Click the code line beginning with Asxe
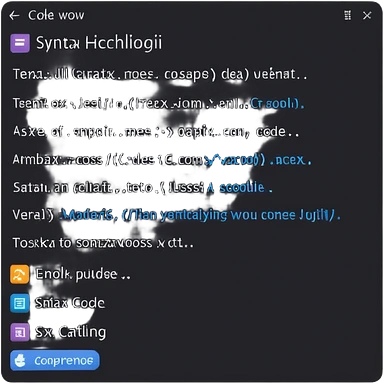The height and width of the screenshot is (384, 384). click(155, 131)
